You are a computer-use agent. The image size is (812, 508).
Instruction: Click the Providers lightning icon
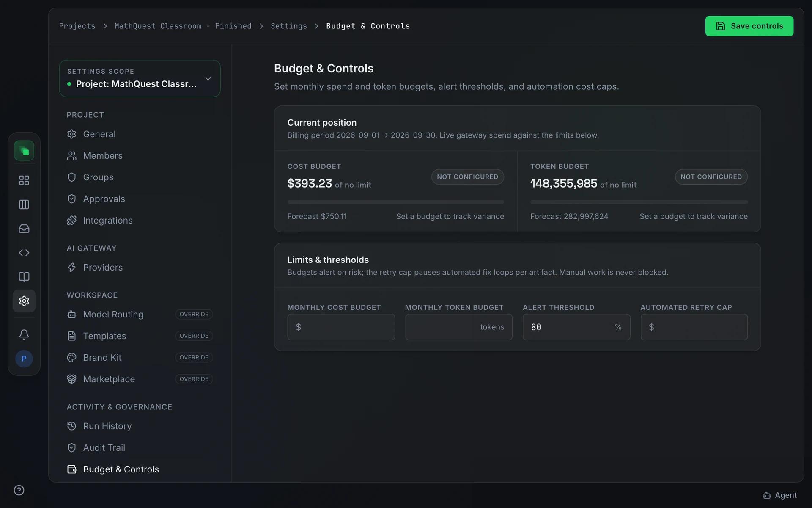coord(71,268)
